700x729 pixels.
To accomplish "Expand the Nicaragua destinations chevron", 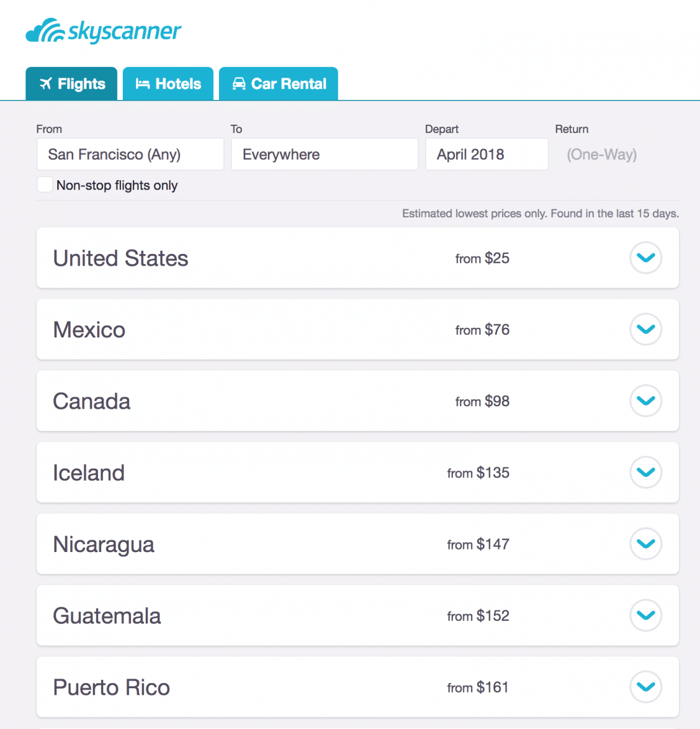I will pyautogui.click(x=646, y=544).
